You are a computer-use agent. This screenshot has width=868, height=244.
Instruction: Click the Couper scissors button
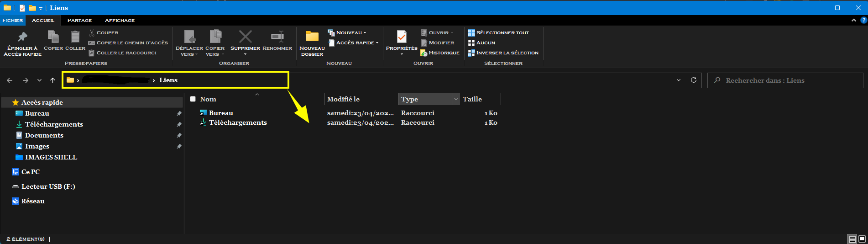pyautogui.click(x=104, y=33)
